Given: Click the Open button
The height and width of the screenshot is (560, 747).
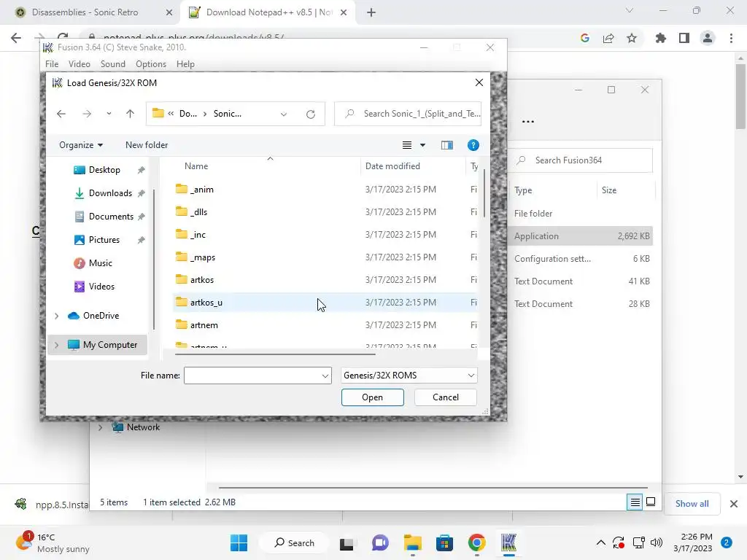Looking at the screenshot, I should coord(373,397).
